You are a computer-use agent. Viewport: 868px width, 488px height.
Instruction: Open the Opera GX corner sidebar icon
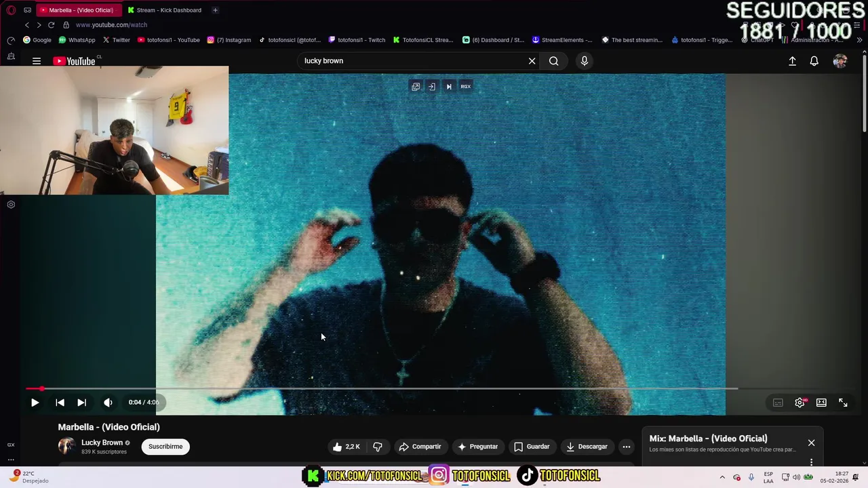coord(11,445)
